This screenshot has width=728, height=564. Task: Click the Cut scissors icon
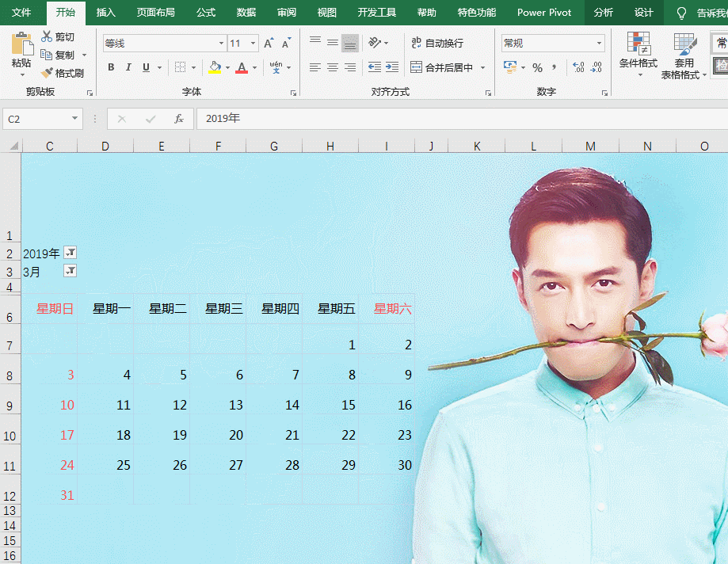[47, 36]
